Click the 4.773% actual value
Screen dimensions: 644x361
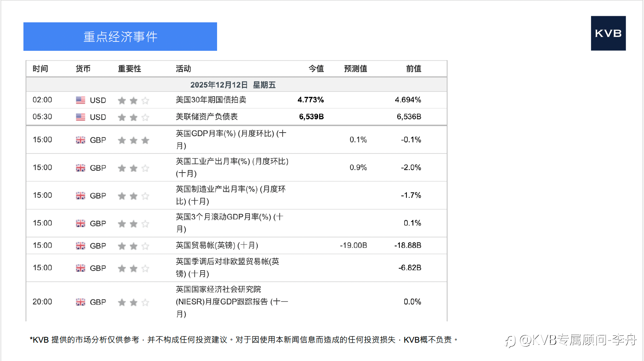point(310,100)
